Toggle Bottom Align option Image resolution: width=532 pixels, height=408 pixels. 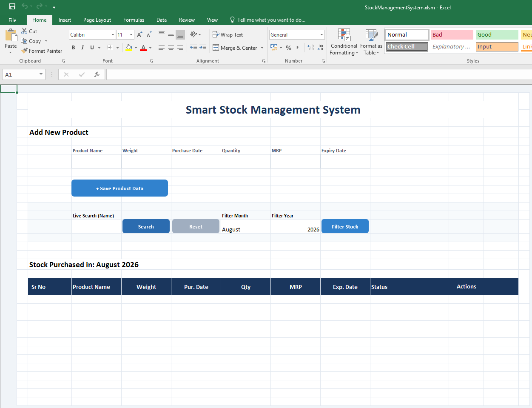coord(180,34)
